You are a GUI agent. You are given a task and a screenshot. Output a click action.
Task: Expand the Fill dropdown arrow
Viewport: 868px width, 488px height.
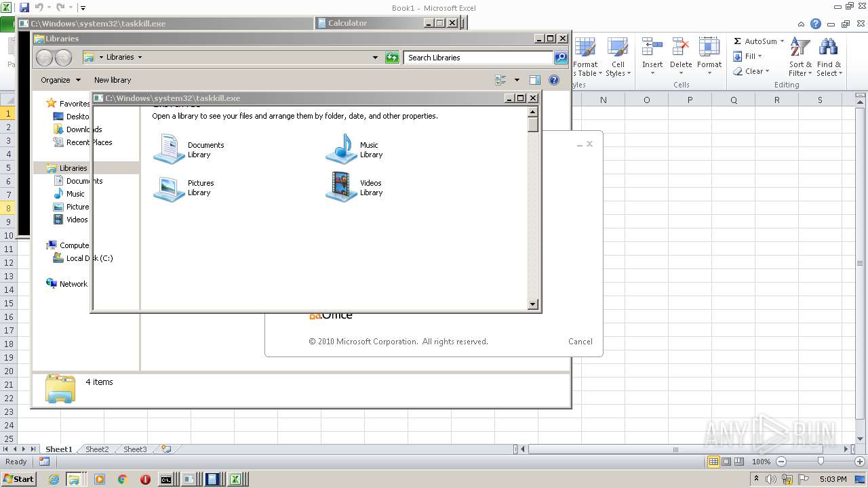pos(759,56)
